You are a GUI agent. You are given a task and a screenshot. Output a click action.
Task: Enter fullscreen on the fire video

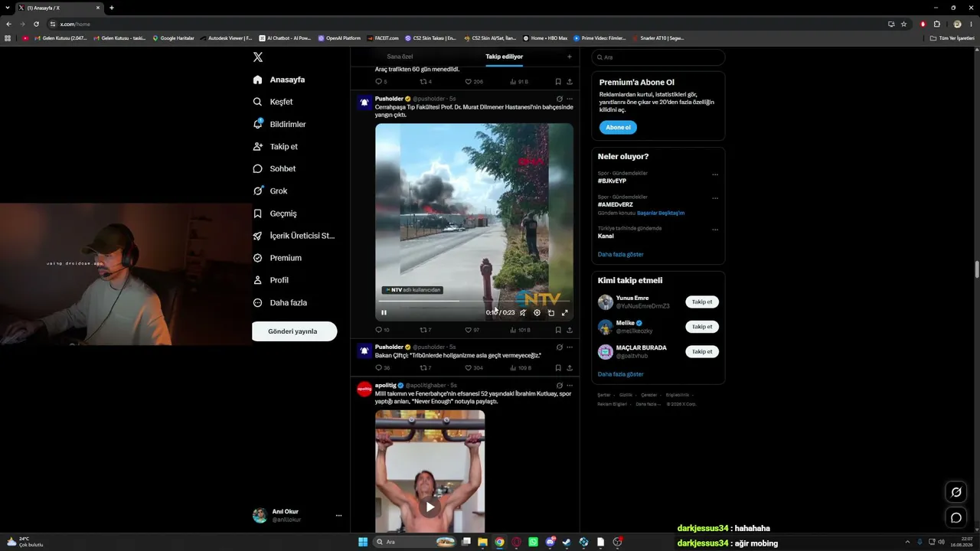click(565, 312)
